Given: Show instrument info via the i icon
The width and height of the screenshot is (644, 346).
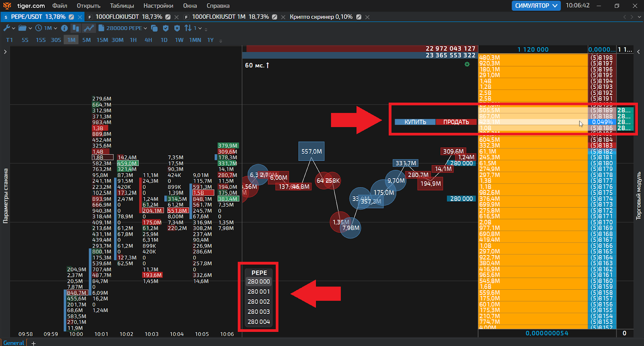Looking at the screenshot, I should 64,28.
